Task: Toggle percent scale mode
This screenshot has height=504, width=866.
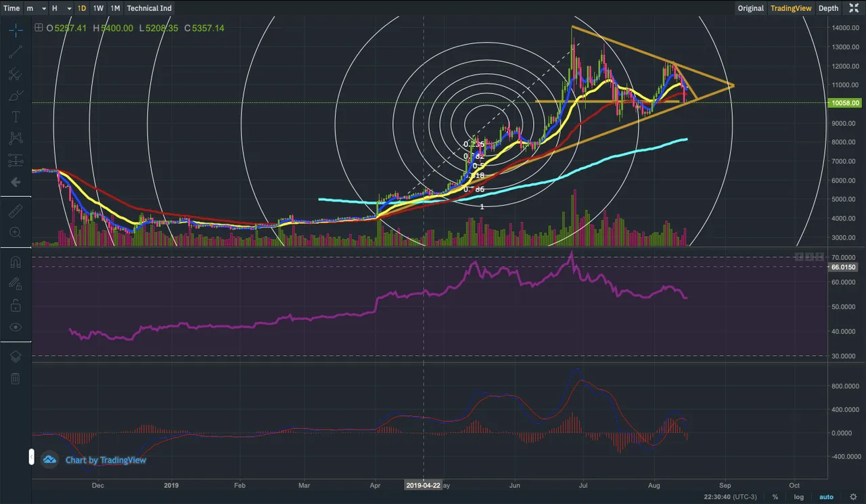Action: (x=775, y=497)
